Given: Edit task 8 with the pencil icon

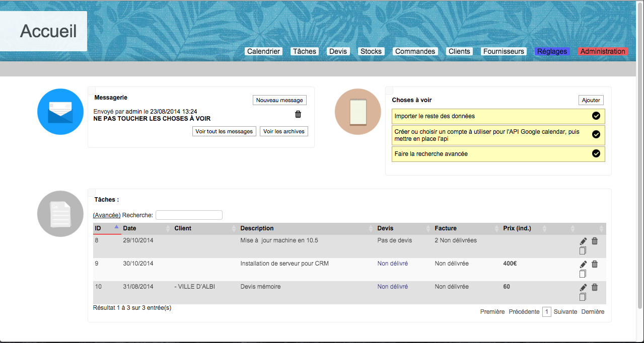Looking at the screenshot, I should [x=583, y=241].
